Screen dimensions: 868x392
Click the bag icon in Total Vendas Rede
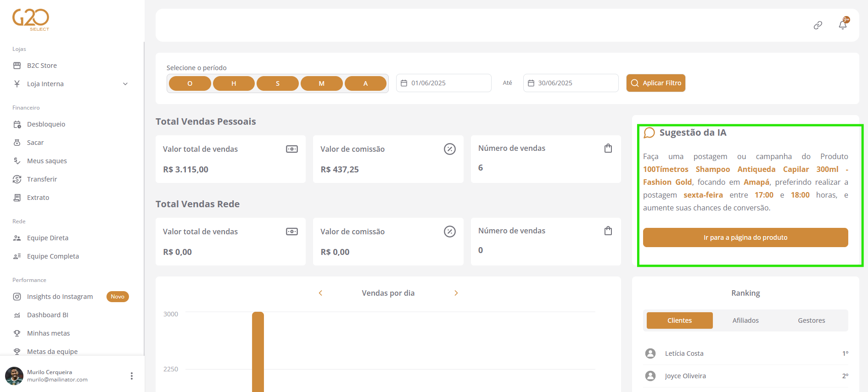point(608,231)
